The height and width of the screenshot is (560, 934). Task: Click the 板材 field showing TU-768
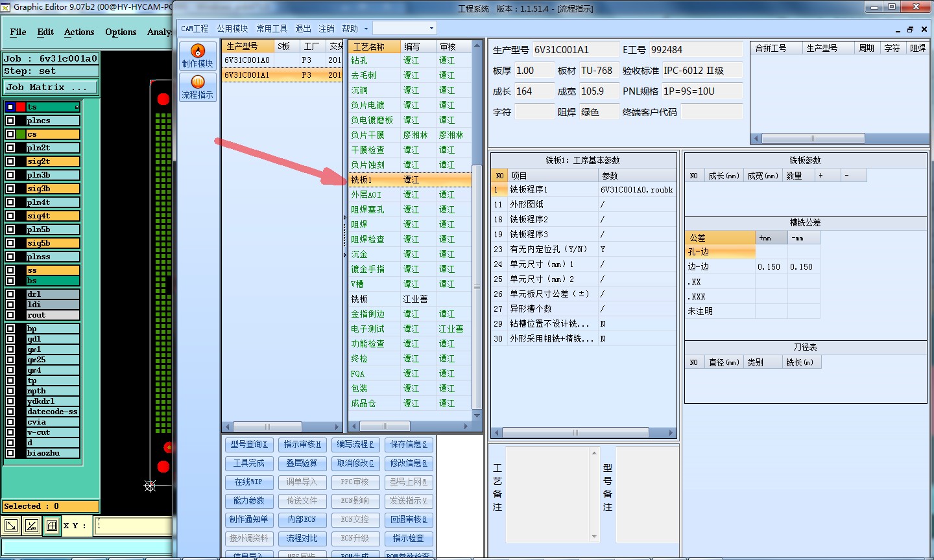point(599,70)
